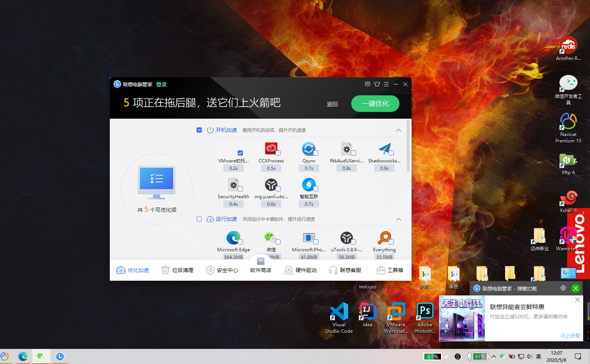The image size is (590, 364).
Task: Switch to the 工具箱 tab
Action: click(390, 270)
